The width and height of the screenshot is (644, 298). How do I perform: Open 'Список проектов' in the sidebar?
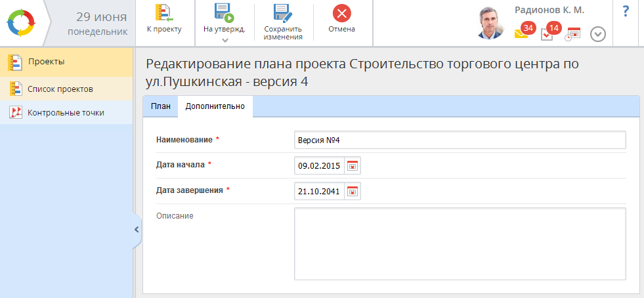[60, 89]
